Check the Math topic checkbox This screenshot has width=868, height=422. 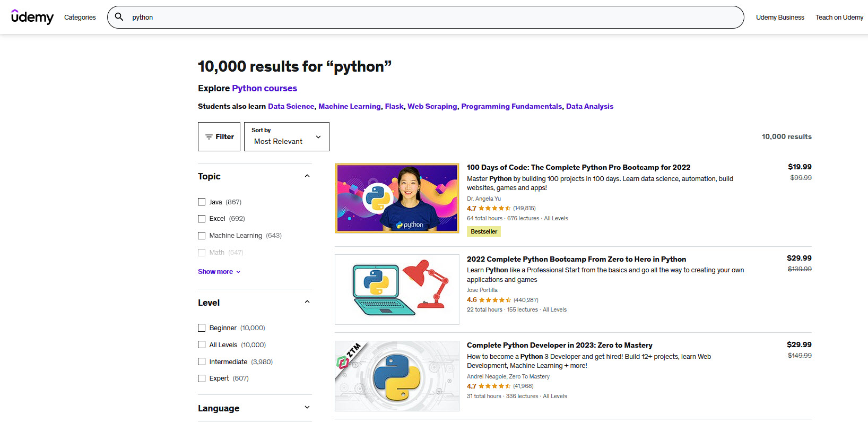click(202, 253)
